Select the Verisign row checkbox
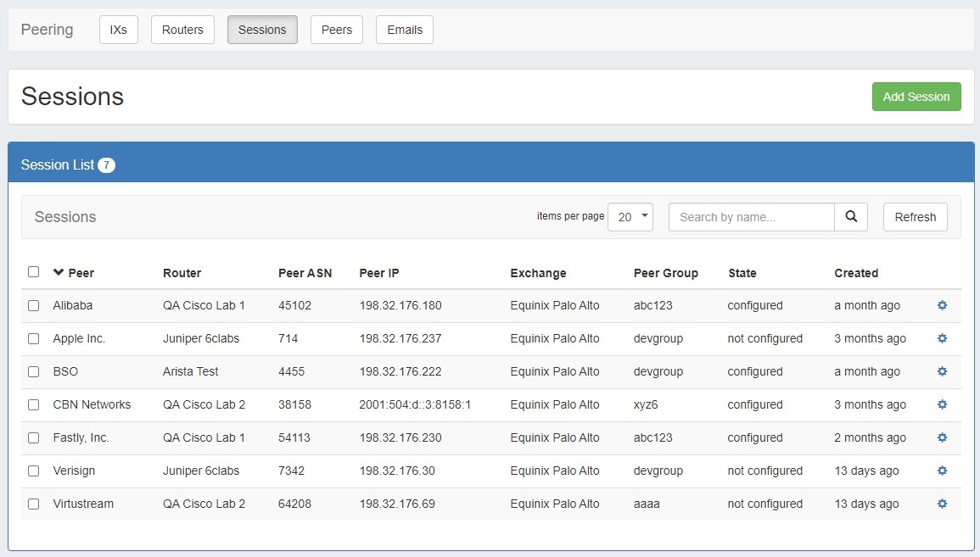980x557 pixels. coord(33,471)
